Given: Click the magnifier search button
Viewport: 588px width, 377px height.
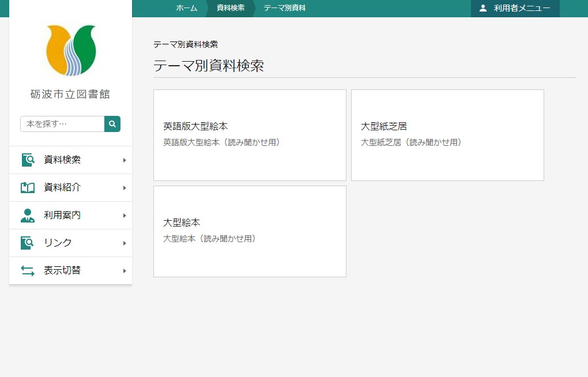Looking at the screenshot, I should pyautogui.click(x=112, y=124).
